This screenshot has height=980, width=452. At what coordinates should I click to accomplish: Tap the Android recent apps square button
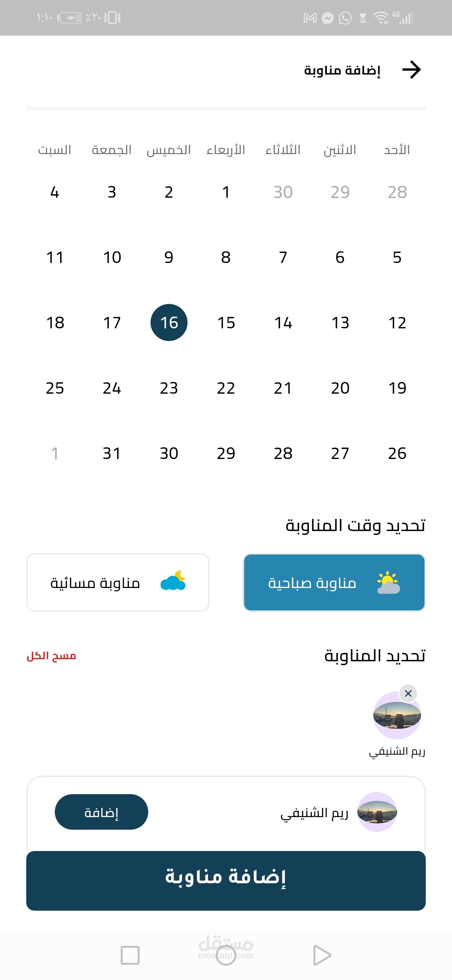point(130,955)
